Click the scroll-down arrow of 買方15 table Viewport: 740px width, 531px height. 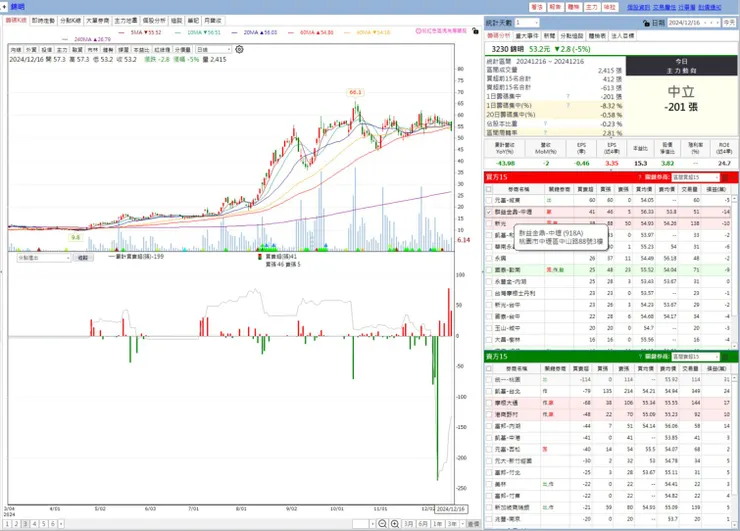[735, 346]
